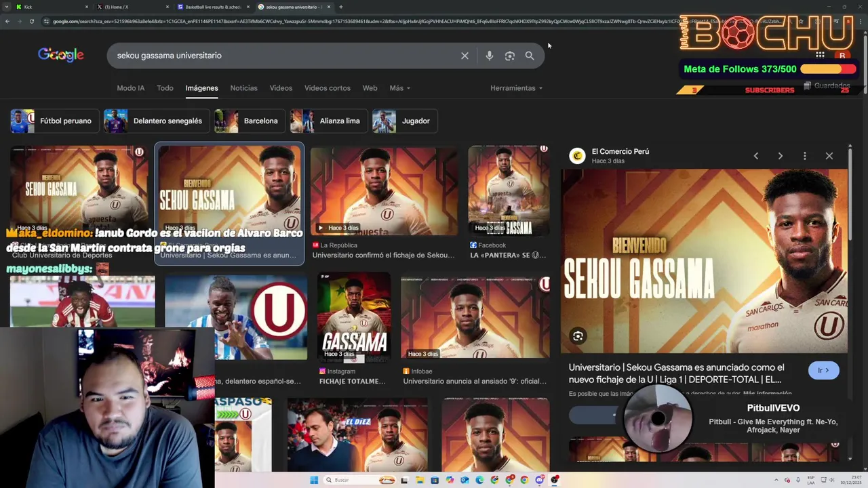Viewport: 868px width, 488px height.
Task: Expand the Herramientas tools dropdown
Action: (517, 88)
